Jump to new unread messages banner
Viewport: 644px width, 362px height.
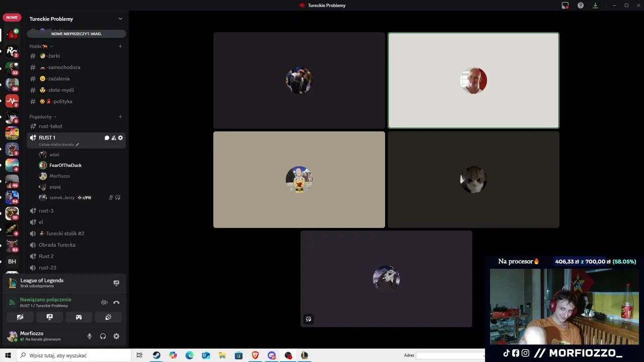pos(76,34)
